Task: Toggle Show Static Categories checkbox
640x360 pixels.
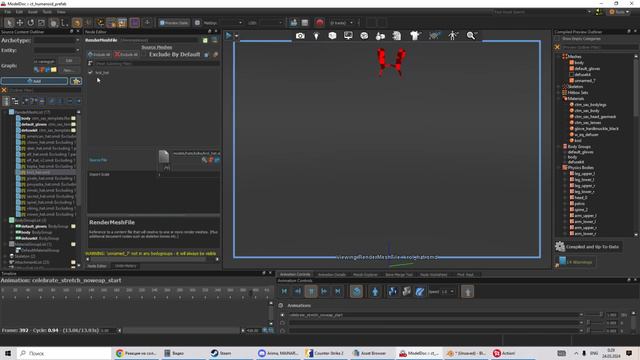Action: click(x=557, y=39)
